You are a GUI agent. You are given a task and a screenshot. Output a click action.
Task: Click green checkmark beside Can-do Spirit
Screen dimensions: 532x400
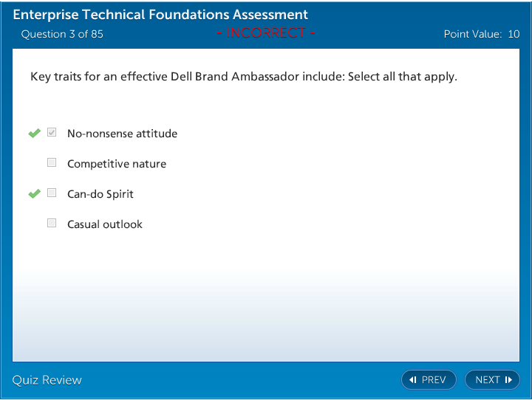tap(34, 194)
